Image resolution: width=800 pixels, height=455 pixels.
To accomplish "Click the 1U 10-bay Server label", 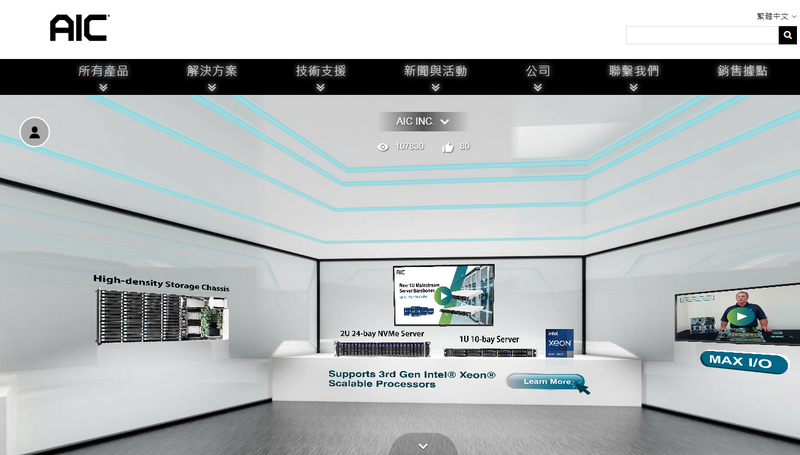I will coord(489,339).
